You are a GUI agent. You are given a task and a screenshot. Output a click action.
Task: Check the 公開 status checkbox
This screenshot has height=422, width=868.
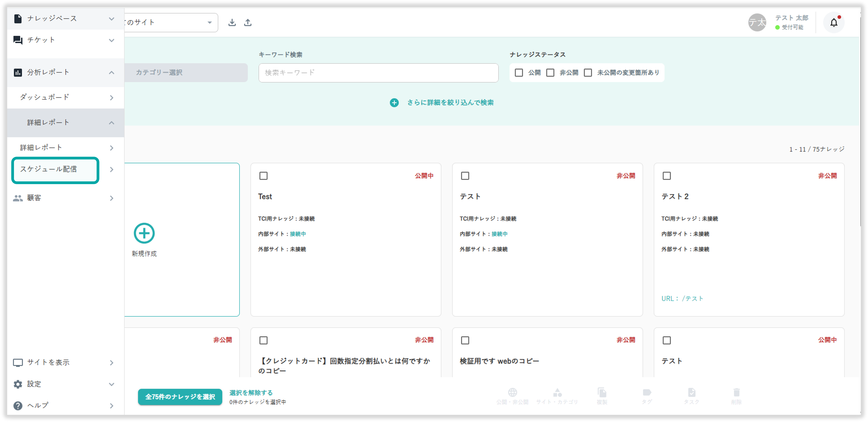[519, 72]
